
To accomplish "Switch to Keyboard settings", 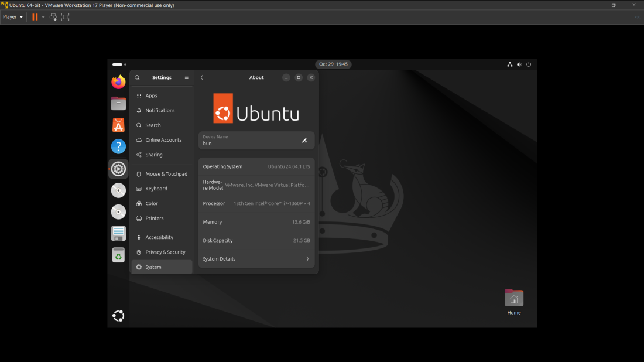I will click(162, 189).
